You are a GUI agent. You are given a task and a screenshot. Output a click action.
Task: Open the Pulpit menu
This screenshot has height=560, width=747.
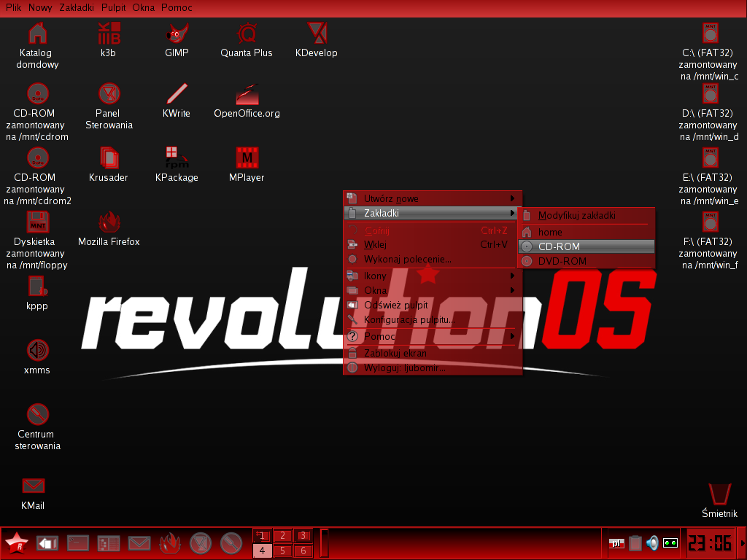pos(113,7)
